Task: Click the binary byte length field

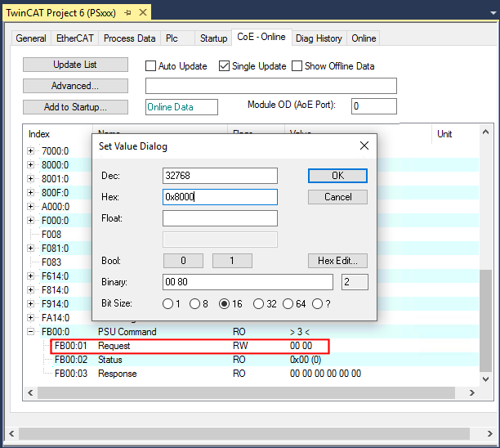Action: click(355, 282)
